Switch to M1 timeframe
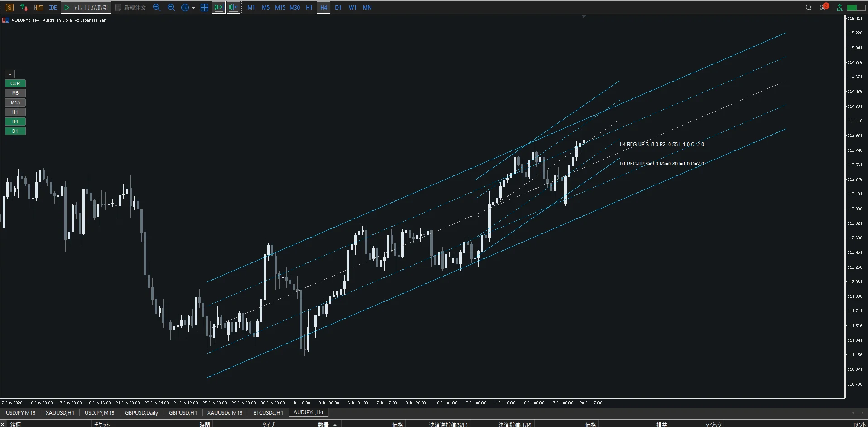The width and height of the screenshot is (868, 427). [251, 8]
